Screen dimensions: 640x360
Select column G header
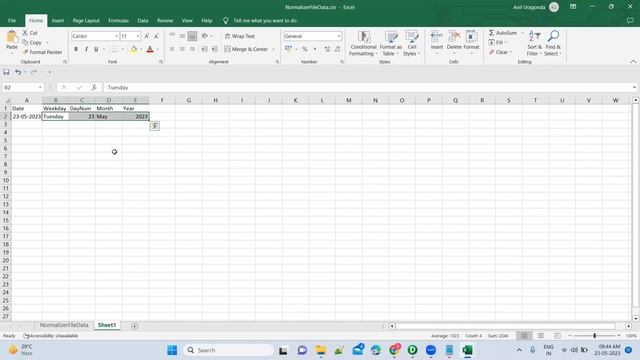point(189,100)
